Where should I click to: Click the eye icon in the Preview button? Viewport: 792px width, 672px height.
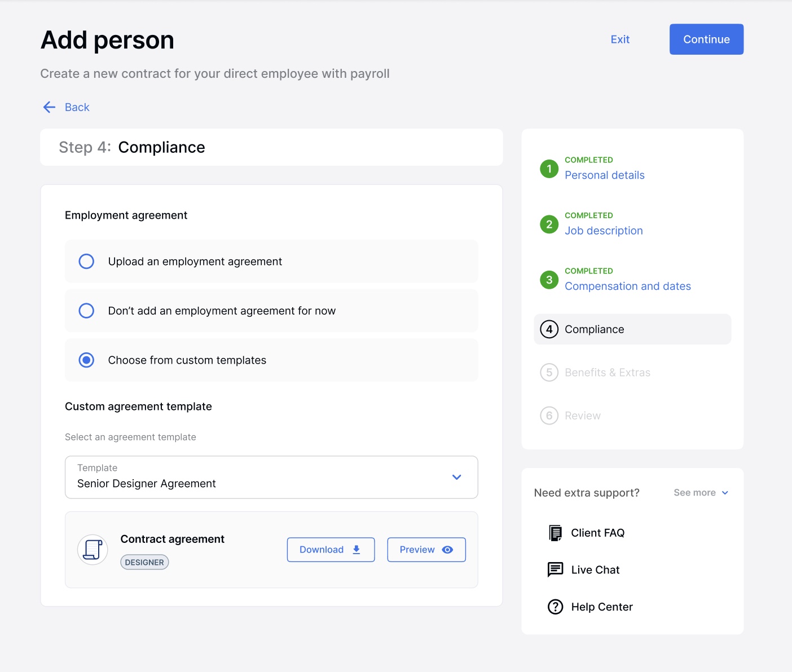tap(447, 550)
